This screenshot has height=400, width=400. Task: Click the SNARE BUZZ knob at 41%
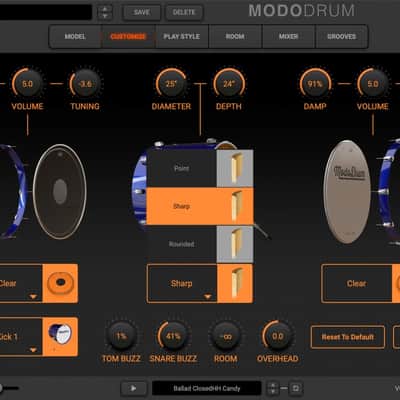pyautogui.click(x=173, y=336)
